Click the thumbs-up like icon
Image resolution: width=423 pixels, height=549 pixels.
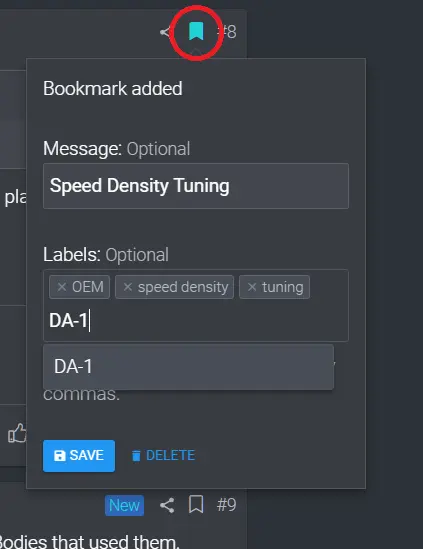tap(17, 433)
